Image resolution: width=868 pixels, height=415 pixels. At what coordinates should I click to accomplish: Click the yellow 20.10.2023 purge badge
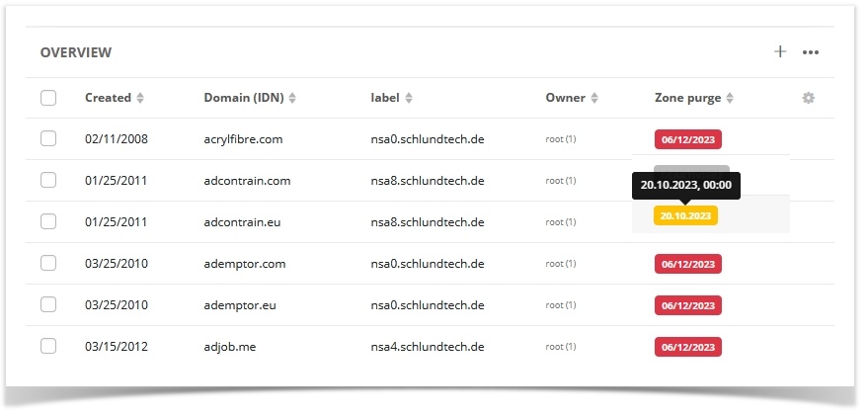[686, 215]
